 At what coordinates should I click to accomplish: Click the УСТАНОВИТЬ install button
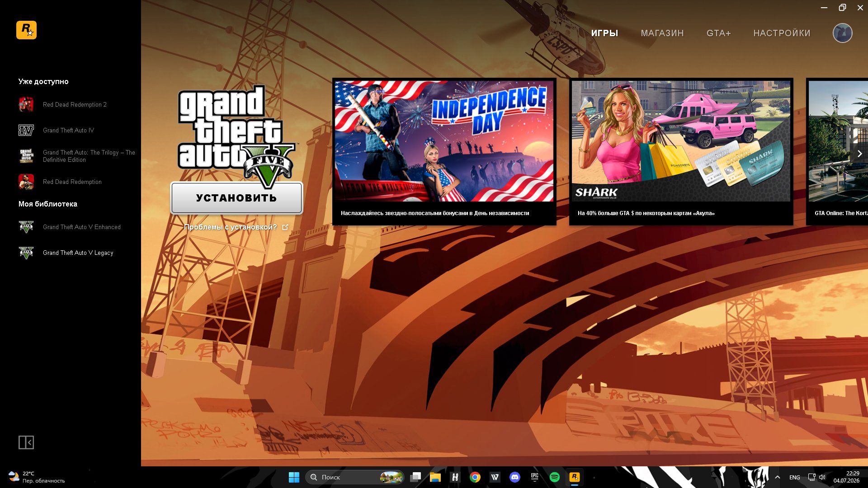(x=236, y=198)
